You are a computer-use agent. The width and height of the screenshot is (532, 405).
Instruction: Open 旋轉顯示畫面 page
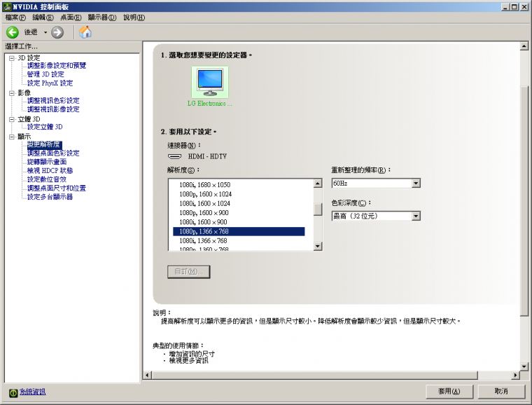(x=47, y=162)
